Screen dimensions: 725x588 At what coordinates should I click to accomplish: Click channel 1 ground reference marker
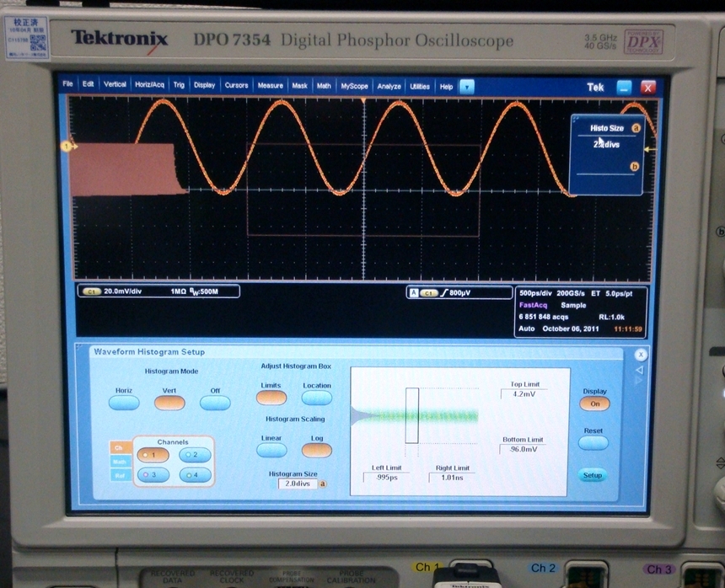pos(68,147)
